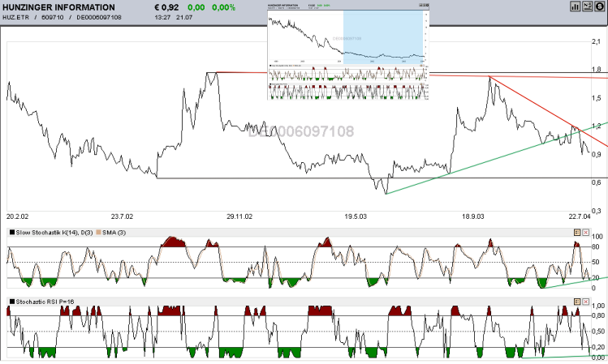Click the circled S icon in header
The width and height of the screenshot is (608, 364).
599,6
